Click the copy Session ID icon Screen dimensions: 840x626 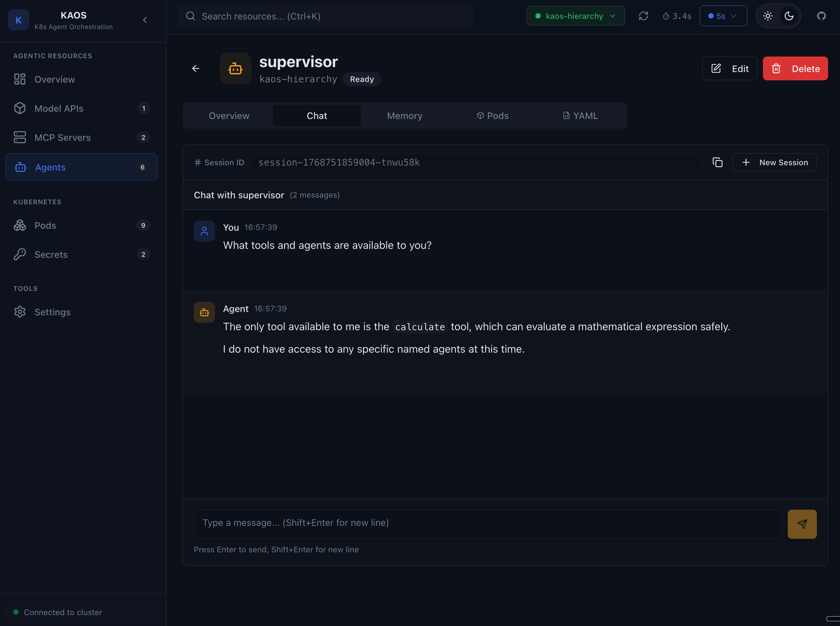(x=718, y=162)
